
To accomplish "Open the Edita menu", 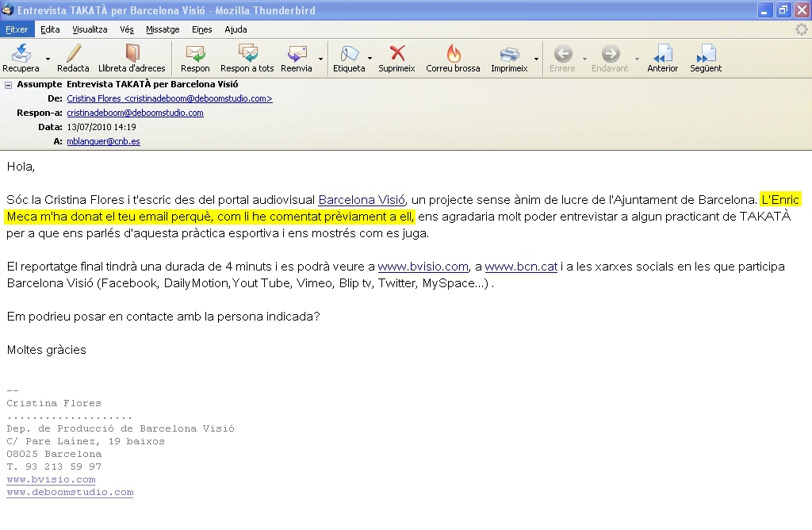I will [50, 29].
